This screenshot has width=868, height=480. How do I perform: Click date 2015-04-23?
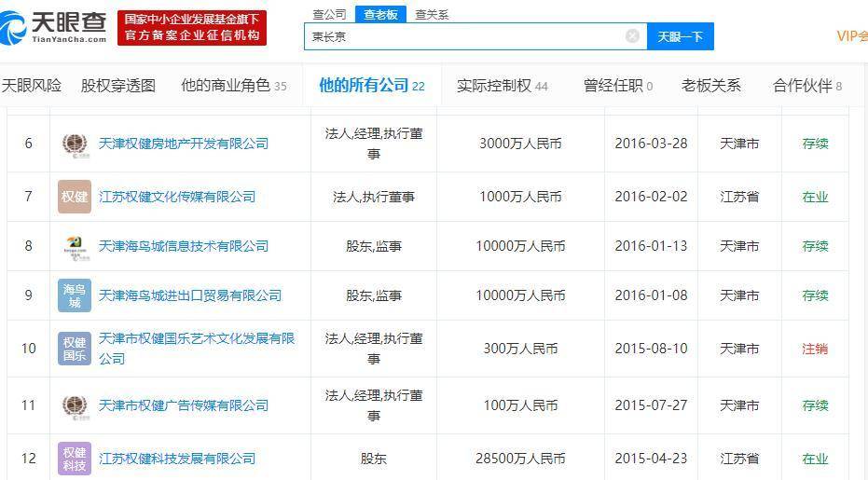click(651, 459)
